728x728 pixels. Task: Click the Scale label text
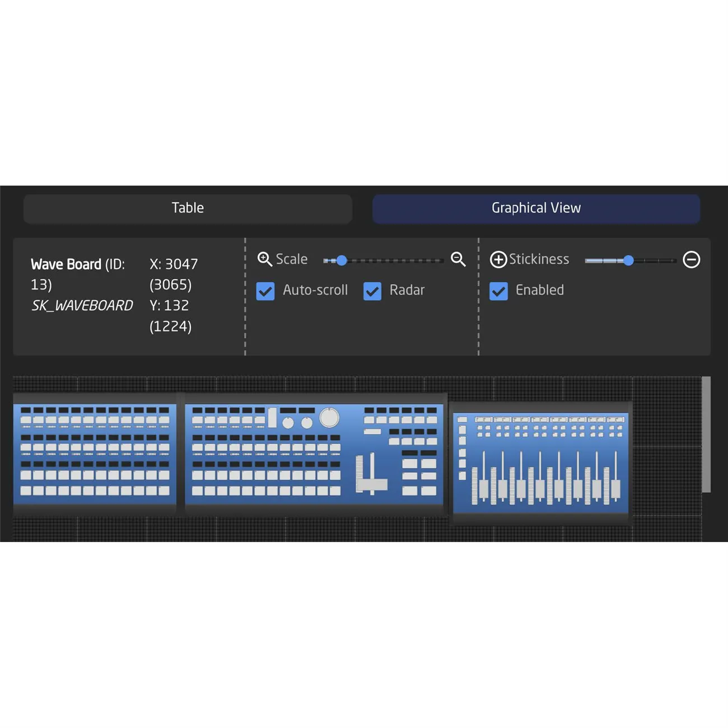point(291,259)
